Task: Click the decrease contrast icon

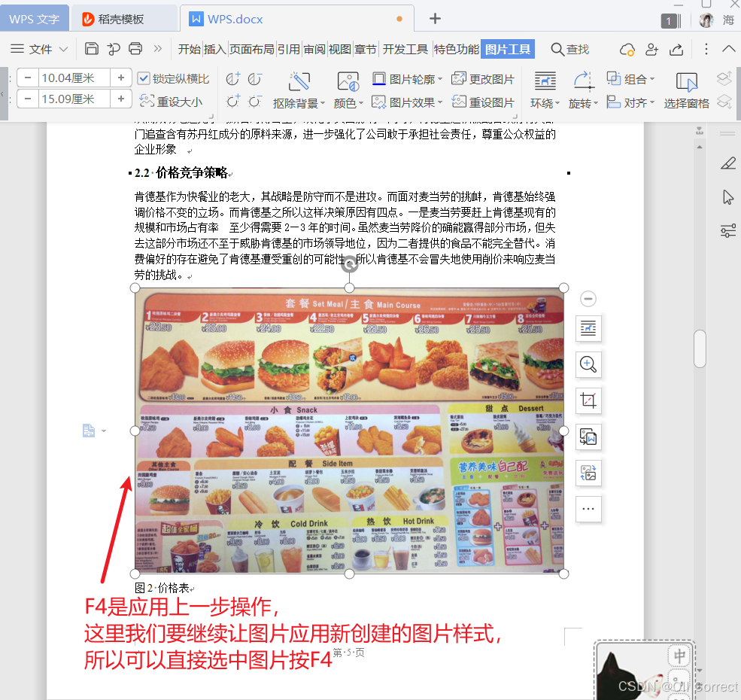Action: point(255,79)
